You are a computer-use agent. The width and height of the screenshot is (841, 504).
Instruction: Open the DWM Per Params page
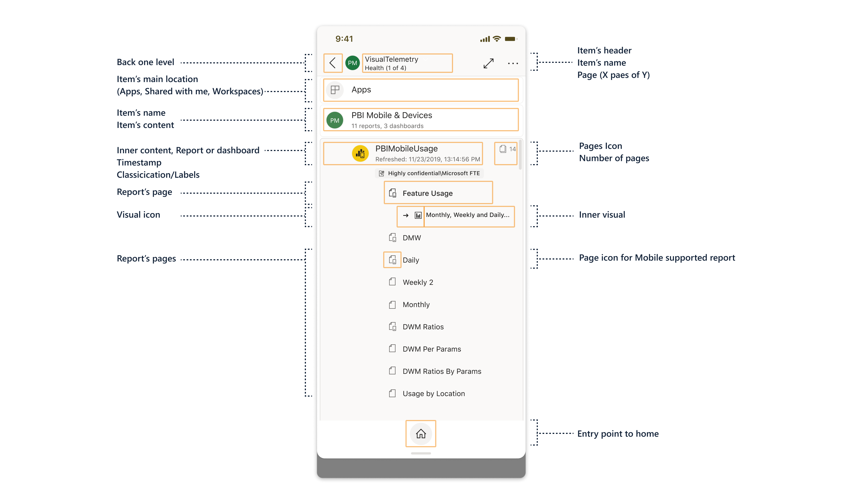432,349
